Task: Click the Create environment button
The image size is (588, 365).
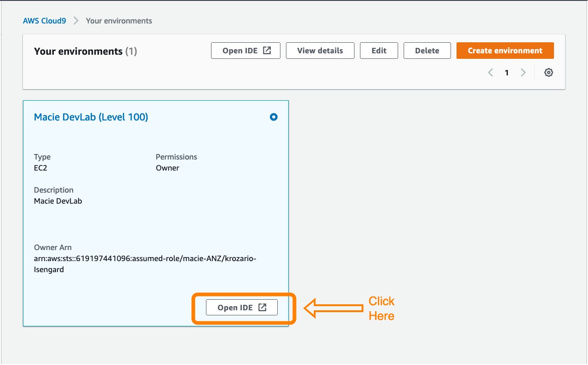Action: (505, 51)
